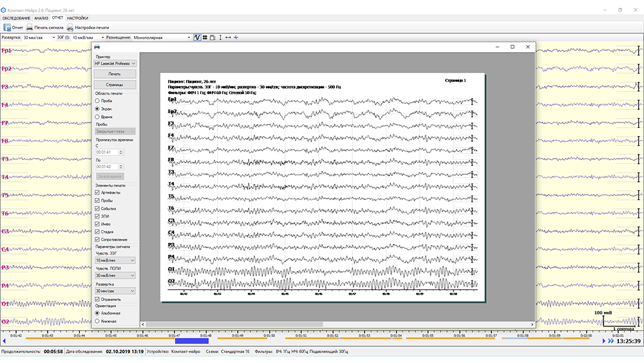The width and height of the screenshot is (644, 363).
Task: Click the Отчет report icon
Action: 7,28
